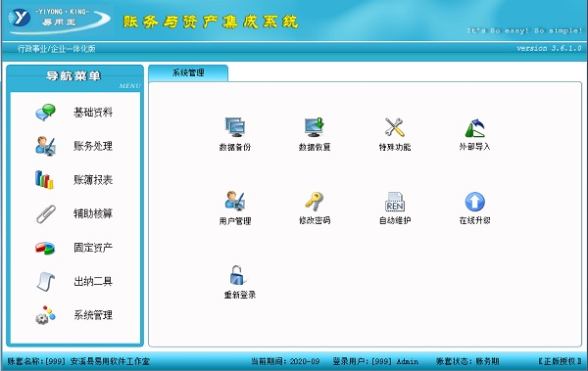588x371 pixels.
Task: Open 辅助核算 menu entry
Action: coord(93,213)
